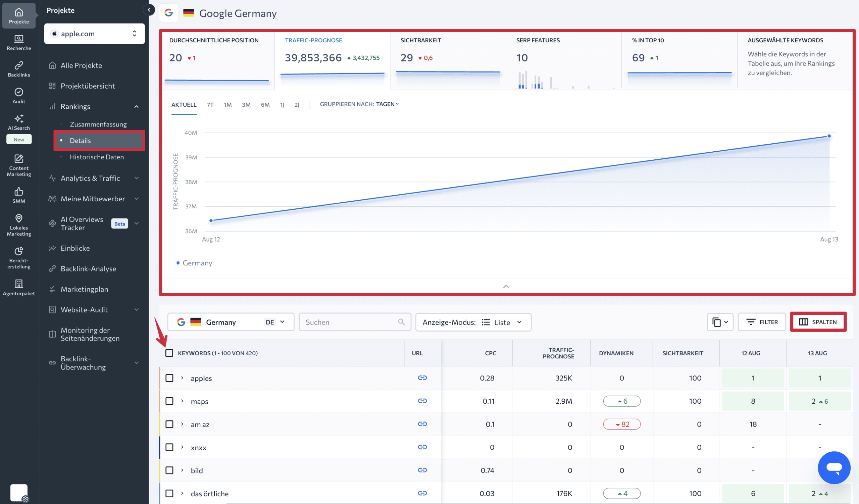This screenshot has width=859, height=504.
Task: Click the Google logo at page header
Action: [x=168, y=13]
